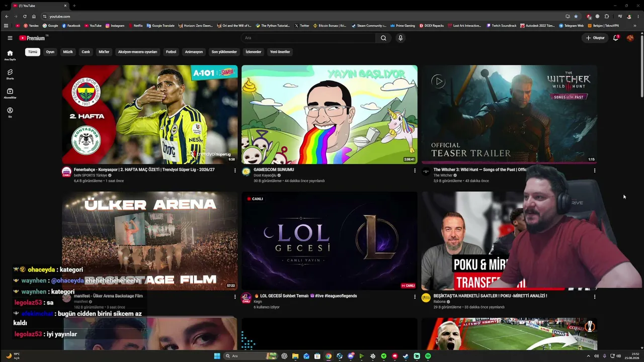Open the Netflix bookmark

(x=135, y=26)
